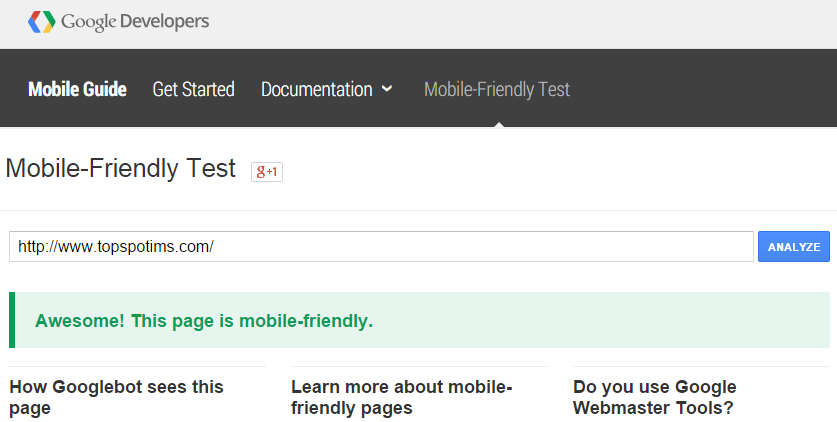
Task: Select the 'Awesome! This page is mobile-friendly.' message
Action: click(x=204, y=321)
